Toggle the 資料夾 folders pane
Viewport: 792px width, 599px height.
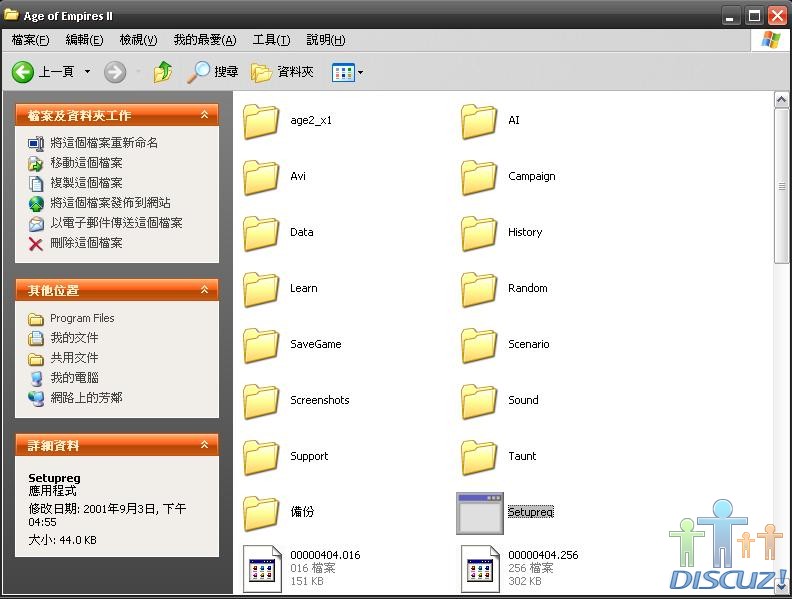pyautogui.click(x=282, y=72)
